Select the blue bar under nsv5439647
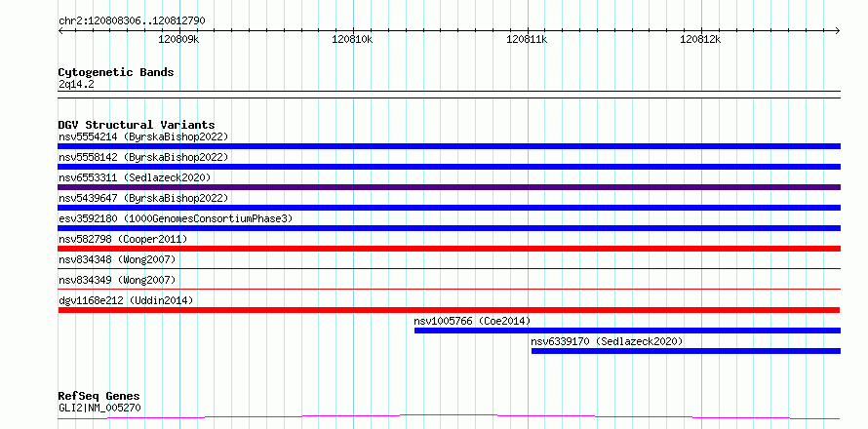The width and height of the screenshot is (868, 429). pos(449,208)
